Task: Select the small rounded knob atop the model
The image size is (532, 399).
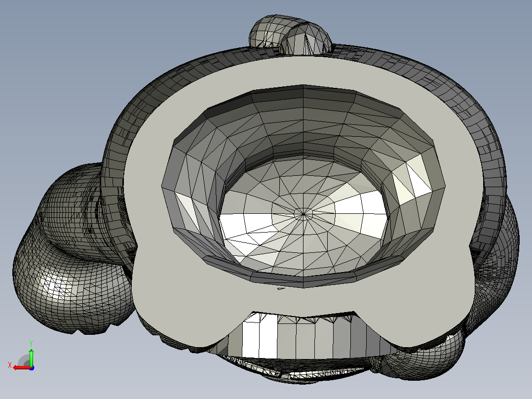Action: 290,35
